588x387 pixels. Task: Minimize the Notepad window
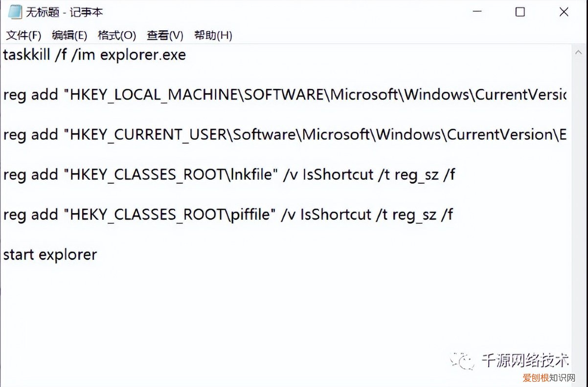(x=476, y=12)
